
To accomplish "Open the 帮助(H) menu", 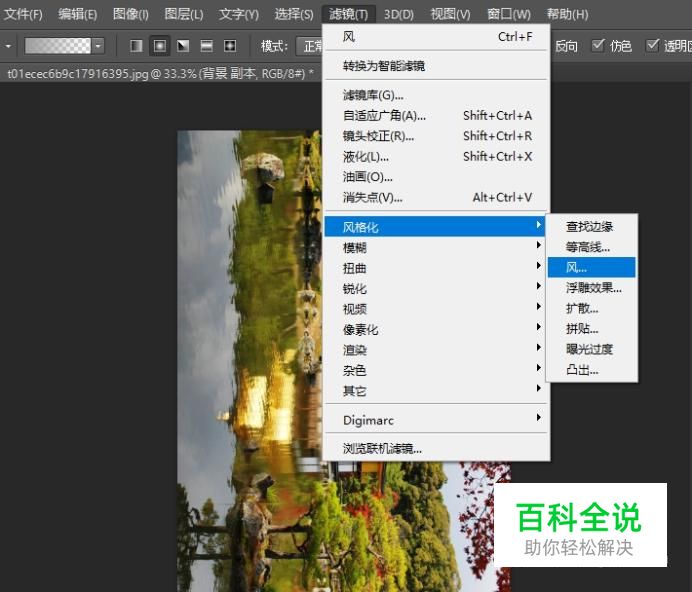I will (x=567, y=14).
